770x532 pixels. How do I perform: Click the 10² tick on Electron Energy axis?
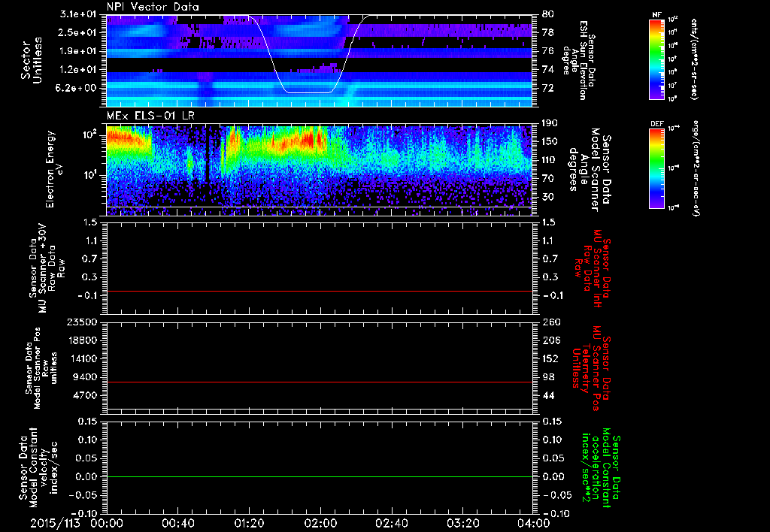pos(90,135)
